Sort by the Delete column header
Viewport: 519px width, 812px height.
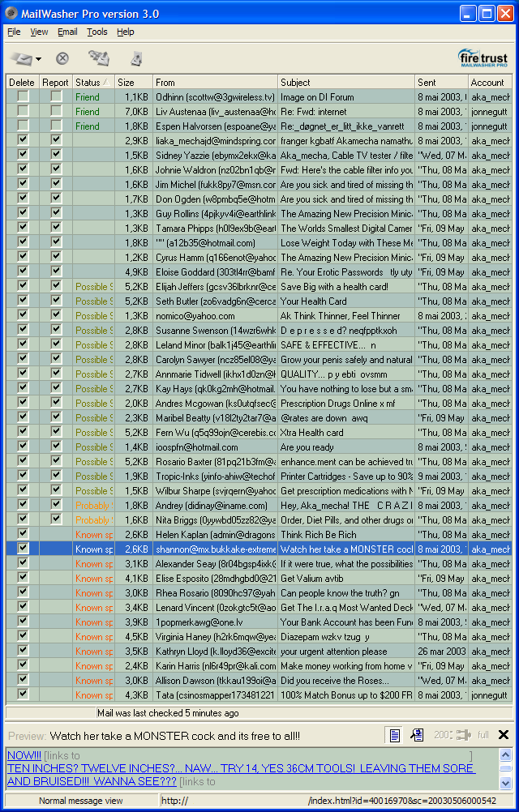pos(23,83)
